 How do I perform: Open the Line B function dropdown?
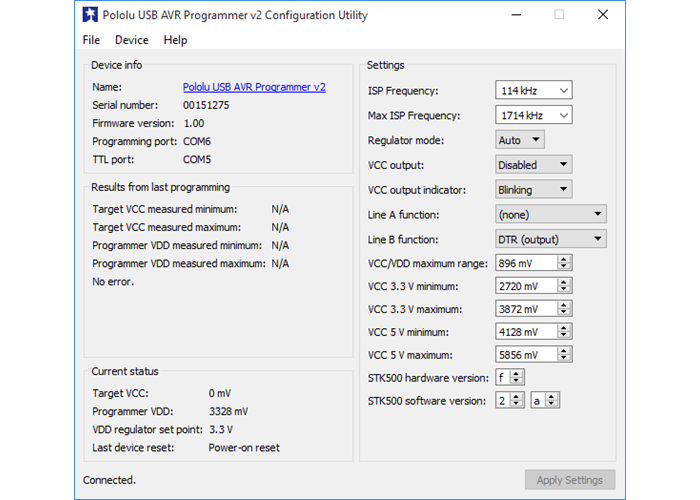(551, 240)
